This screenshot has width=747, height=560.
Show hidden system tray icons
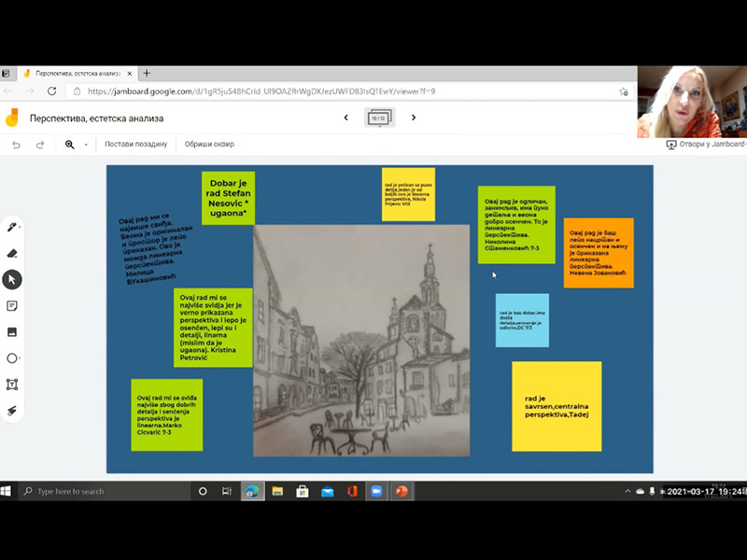point(627,492)
